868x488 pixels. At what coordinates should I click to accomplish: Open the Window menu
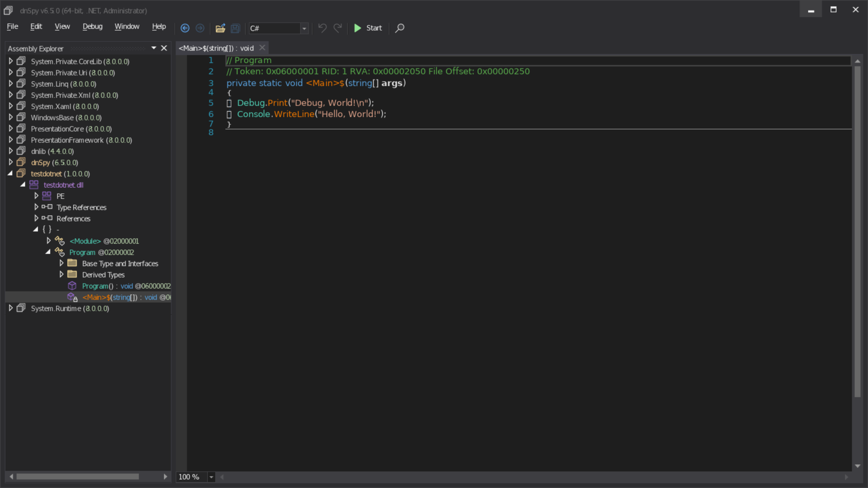point(127,26)
